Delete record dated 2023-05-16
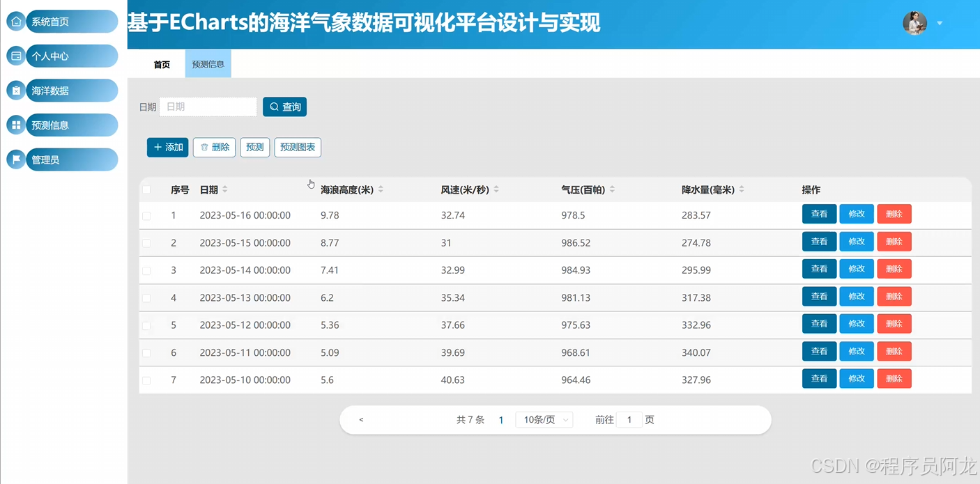 [894, 214]
